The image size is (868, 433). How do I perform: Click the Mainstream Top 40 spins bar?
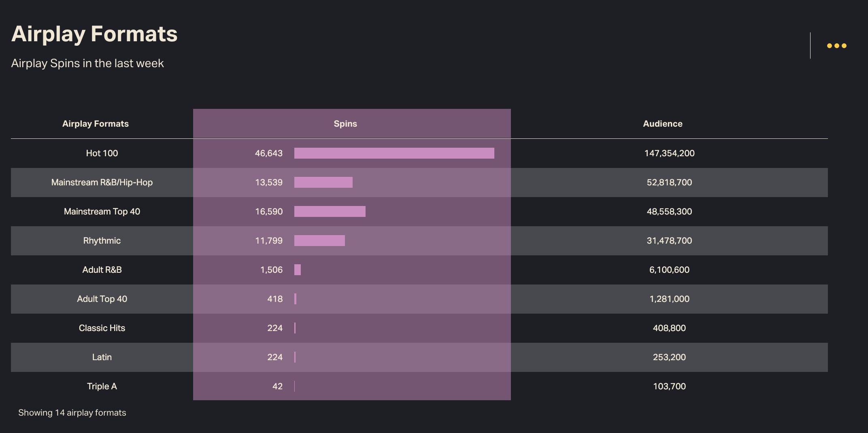tap(330, 212)
